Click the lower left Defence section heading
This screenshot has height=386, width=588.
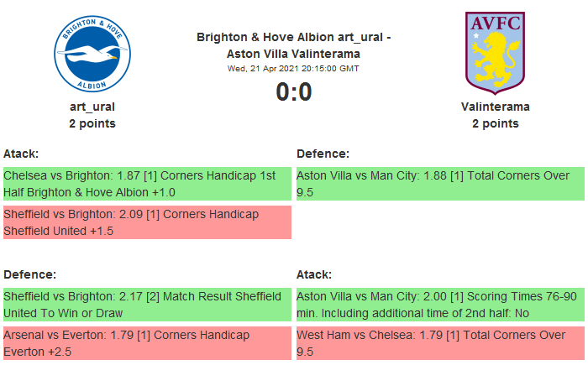[29, 274]
